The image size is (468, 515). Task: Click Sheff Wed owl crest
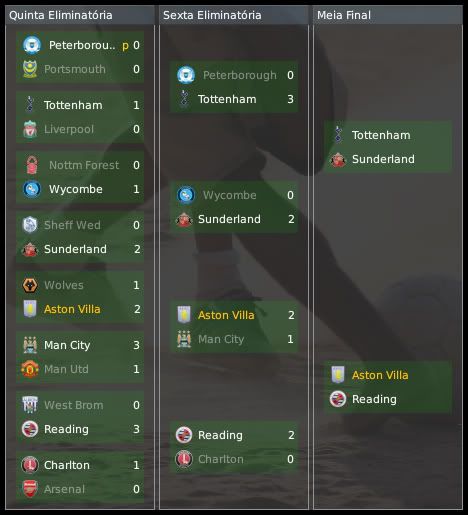[30, 225]
